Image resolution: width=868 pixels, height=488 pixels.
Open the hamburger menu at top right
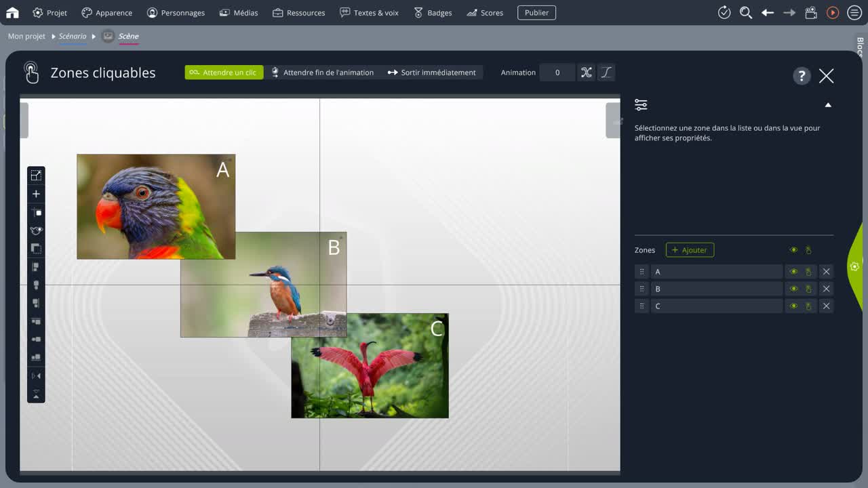tap(854, 12)
